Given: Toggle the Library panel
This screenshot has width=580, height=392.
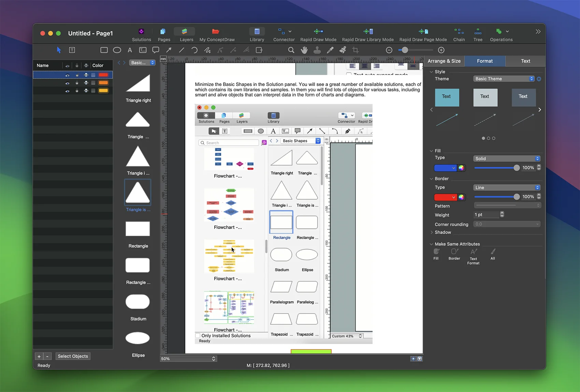Looking at the screenshot, I should click(257, 35).
